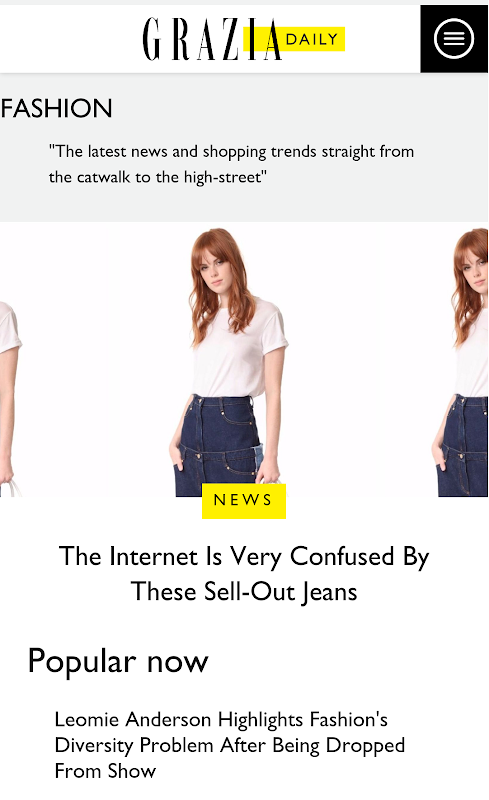Select the yellow NEWS category tag
Viewport: 489px width, 800px height.
click(243, 501)
